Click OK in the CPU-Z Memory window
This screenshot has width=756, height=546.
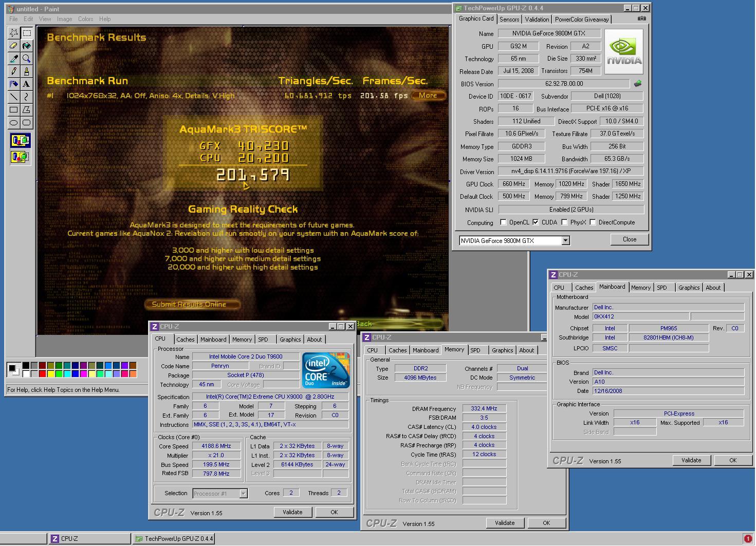point(546,523)
